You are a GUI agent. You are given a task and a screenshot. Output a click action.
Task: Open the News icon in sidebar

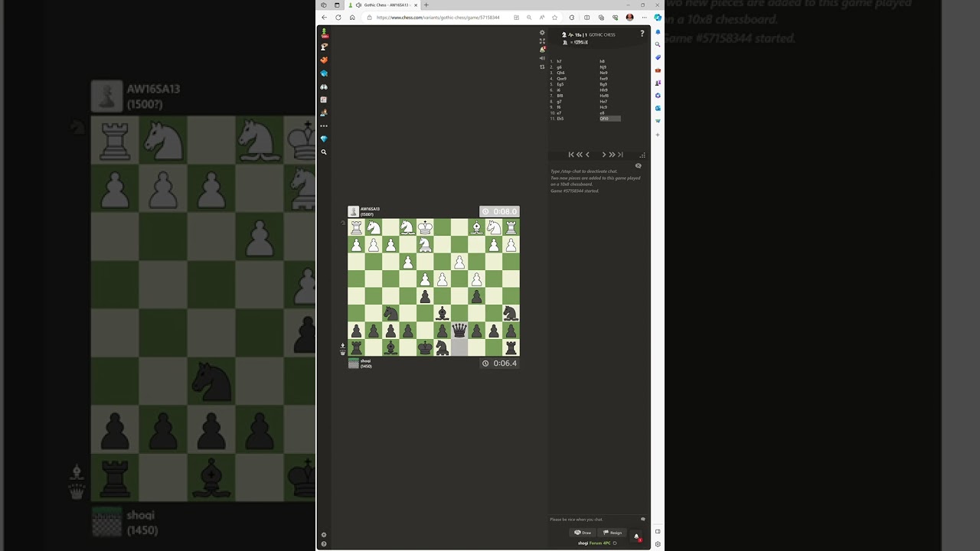[x=324, y=99]
